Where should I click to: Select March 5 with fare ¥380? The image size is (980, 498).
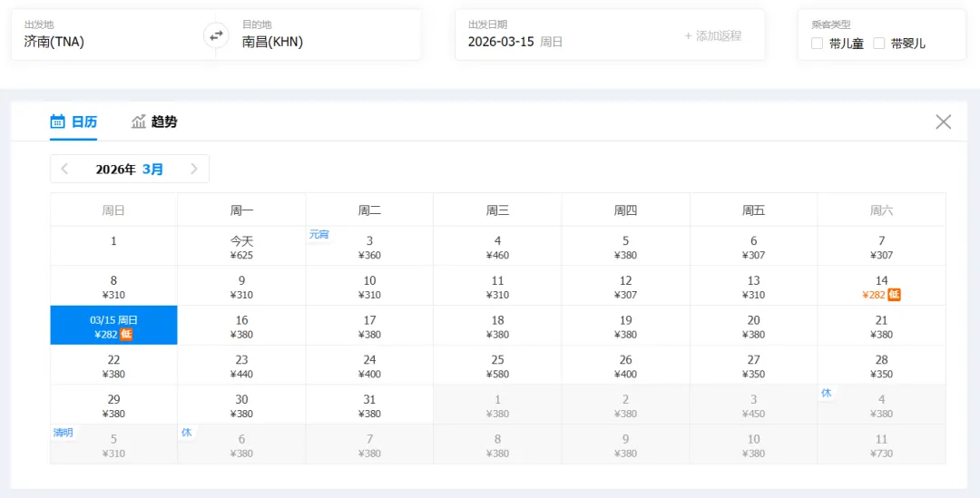625,246
